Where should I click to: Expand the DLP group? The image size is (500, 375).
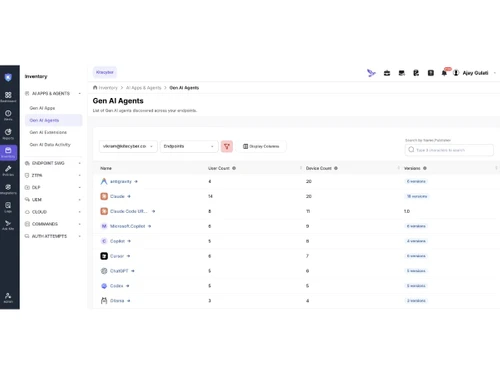pyautogui.click(x=80, y=188)
